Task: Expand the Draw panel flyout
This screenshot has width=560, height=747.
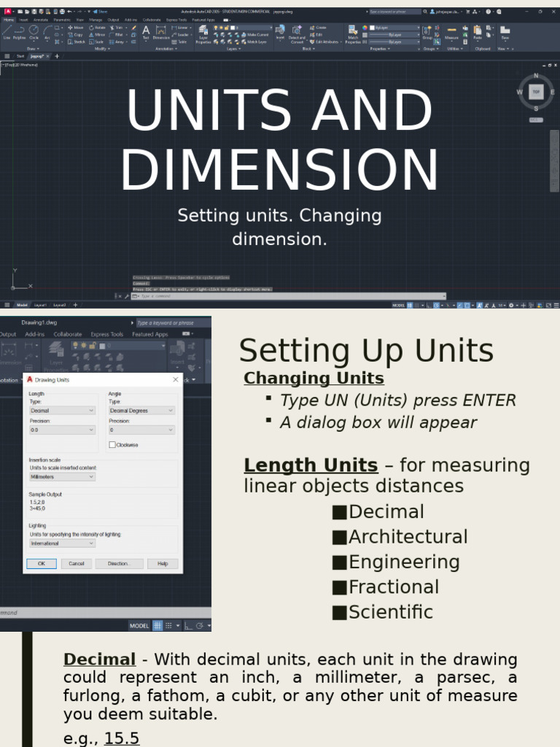Action: click(x=33, y=49)
